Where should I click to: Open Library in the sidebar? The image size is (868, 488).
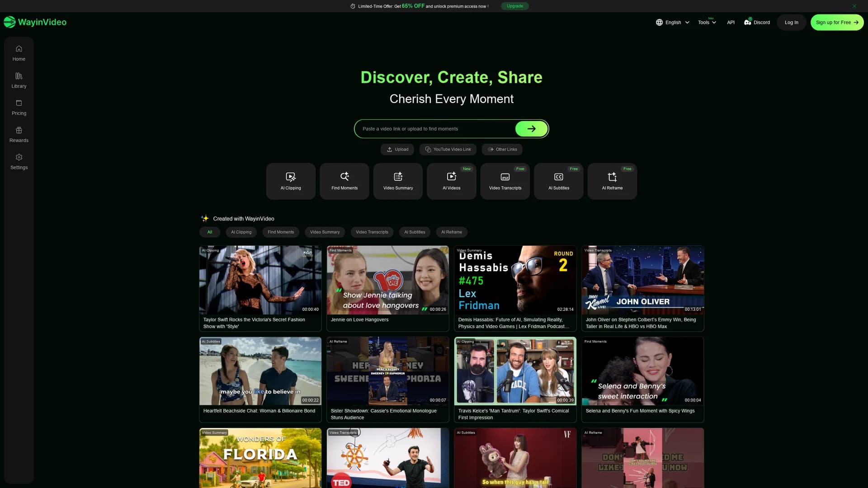(19, 80)
